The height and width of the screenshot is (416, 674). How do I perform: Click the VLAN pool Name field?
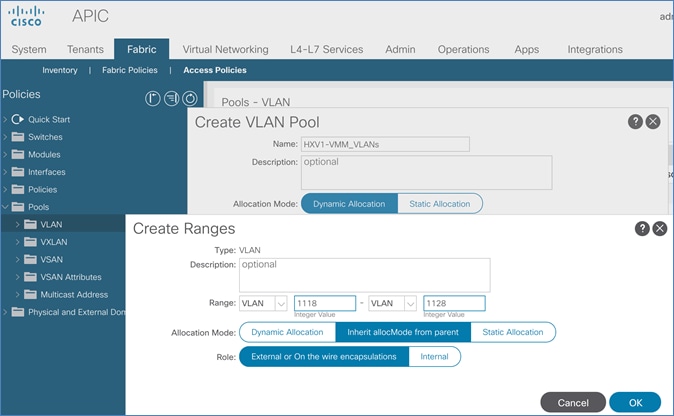click(x=385, y=144)
